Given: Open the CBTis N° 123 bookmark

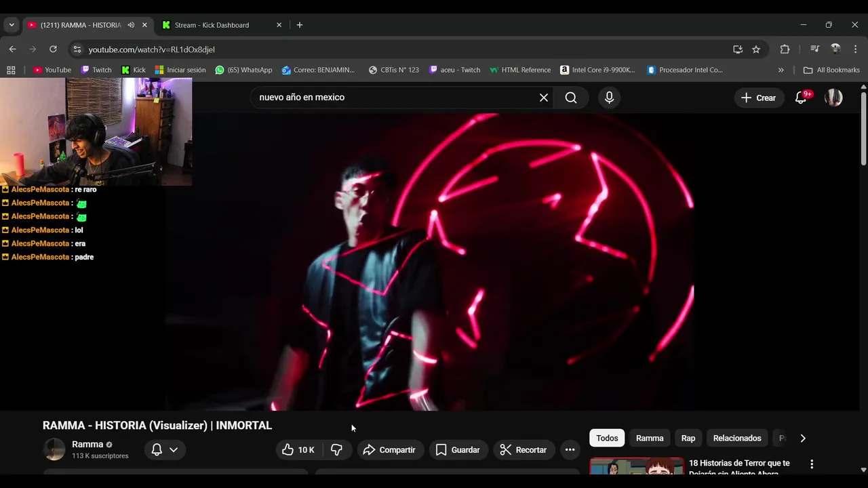Looking at the screenshot, I should pos(394,70).
